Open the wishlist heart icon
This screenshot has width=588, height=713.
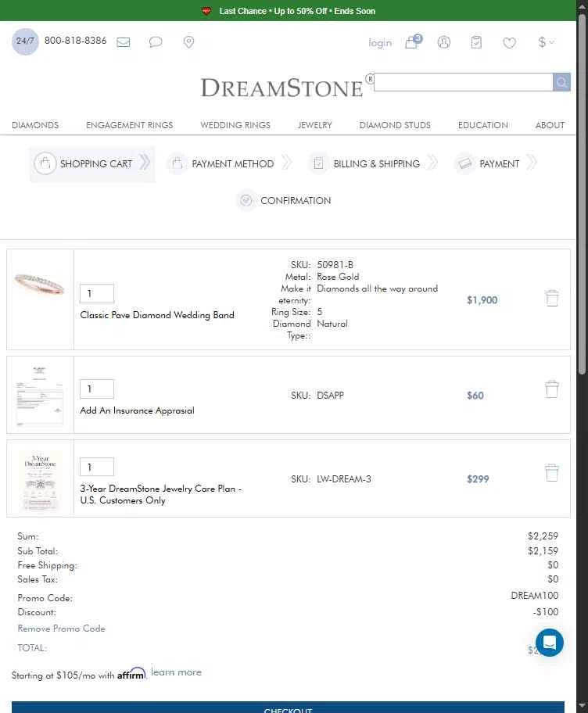509,43
